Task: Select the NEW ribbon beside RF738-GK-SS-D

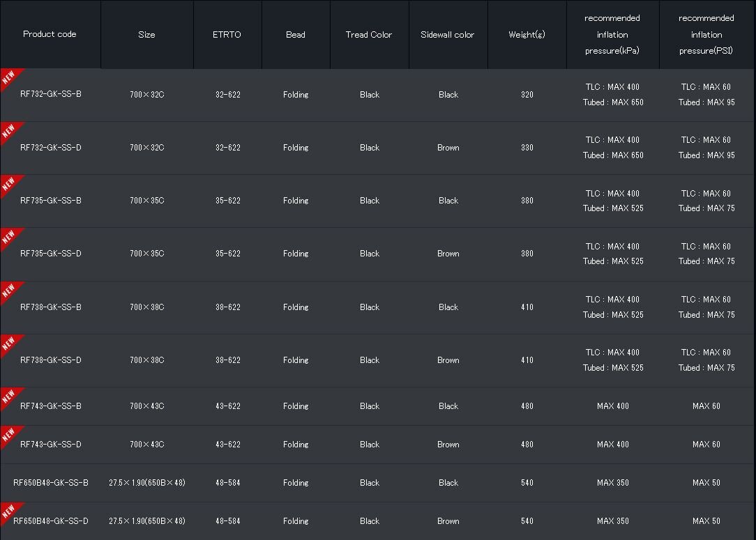Action: coord(9,344)
